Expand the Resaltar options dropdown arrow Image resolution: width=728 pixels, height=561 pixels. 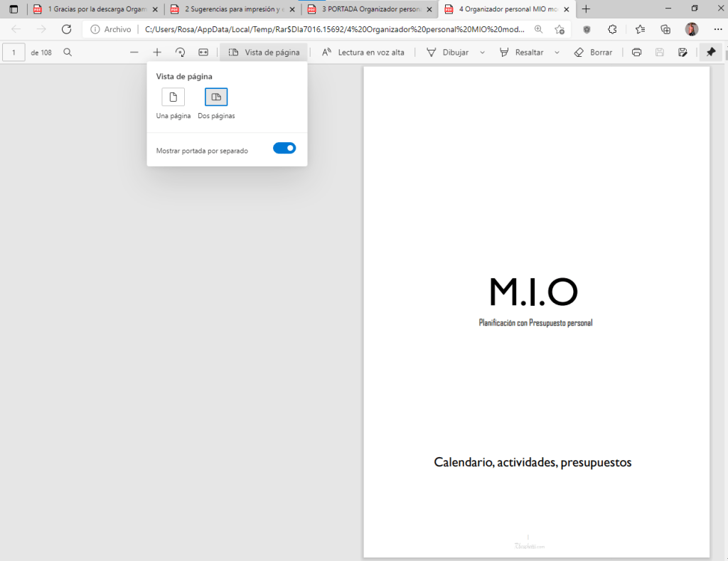point(557,53)
